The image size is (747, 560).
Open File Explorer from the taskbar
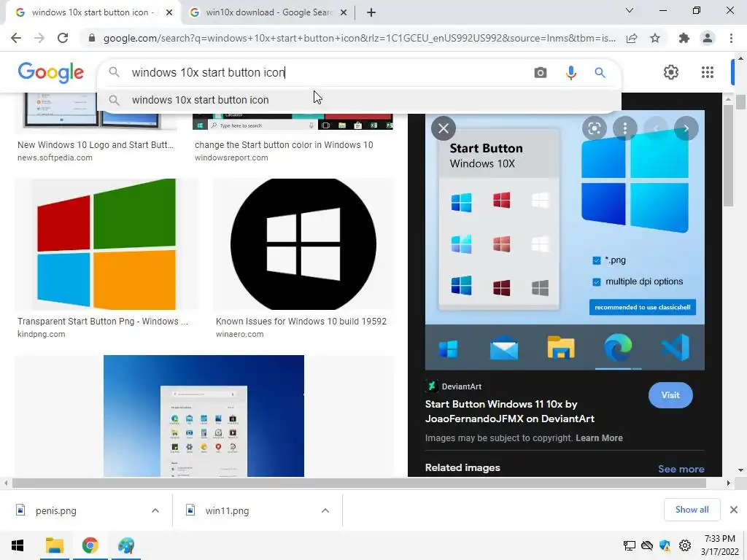tap(54, 545)
